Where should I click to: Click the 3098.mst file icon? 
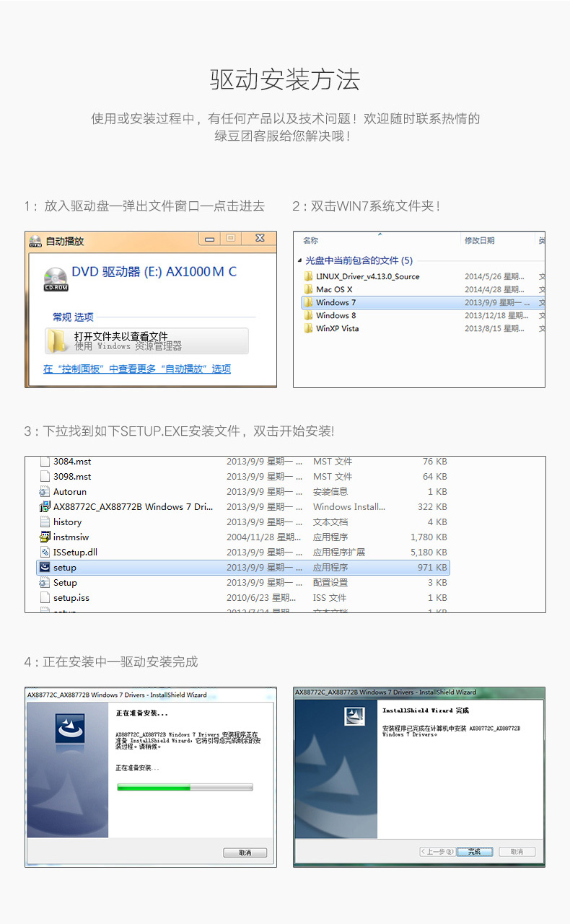click(x=45, y=476)
